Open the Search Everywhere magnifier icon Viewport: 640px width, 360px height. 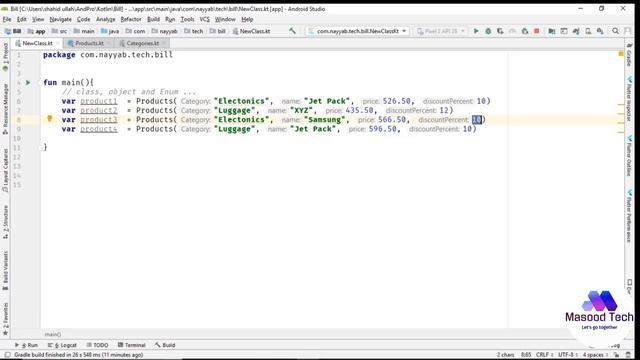tap(615, 31)
